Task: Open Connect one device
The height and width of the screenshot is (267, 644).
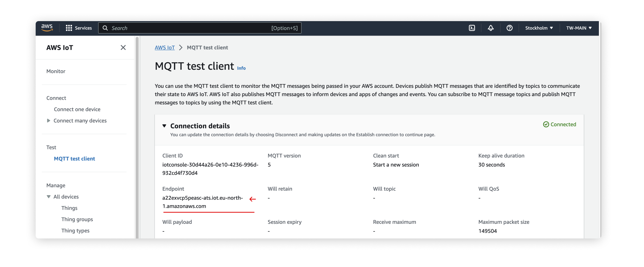Action: click(x=77, y=109)
